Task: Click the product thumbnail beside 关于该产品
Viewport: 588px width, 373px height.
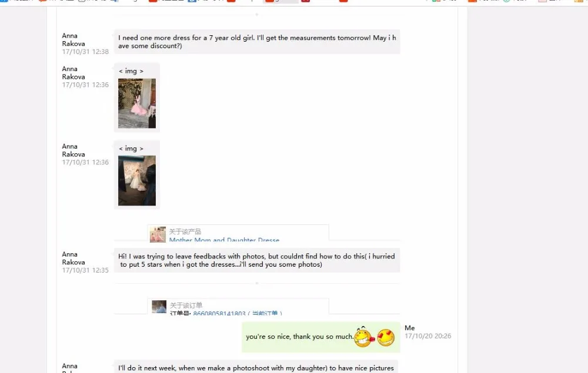Action: pyautogui.click(x=158, y=234)
